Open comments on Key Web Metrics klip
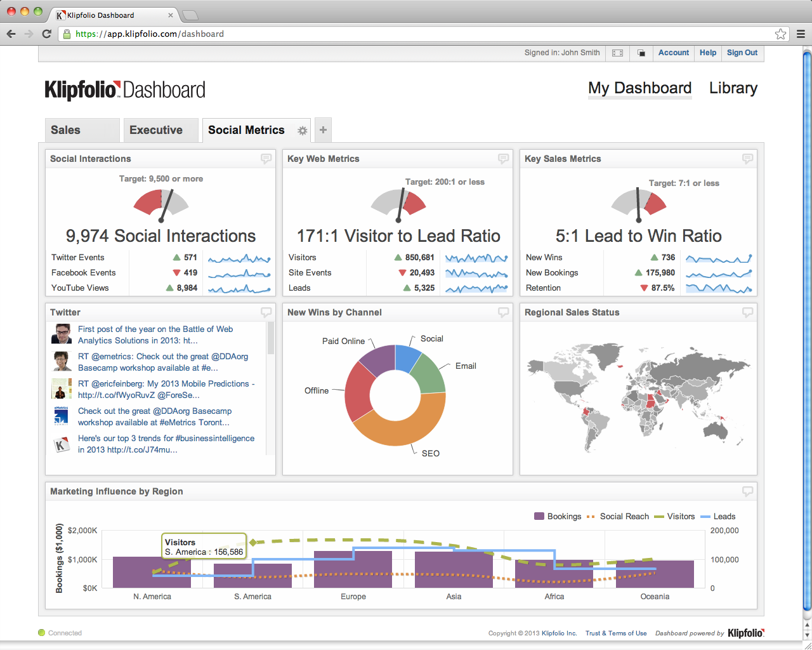 (504, 159)
